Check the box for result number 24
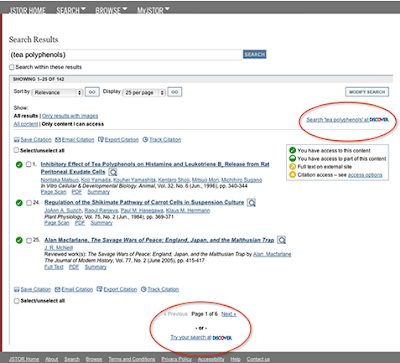The height and width of the screenshot is (363, 400). coord(29,203)
